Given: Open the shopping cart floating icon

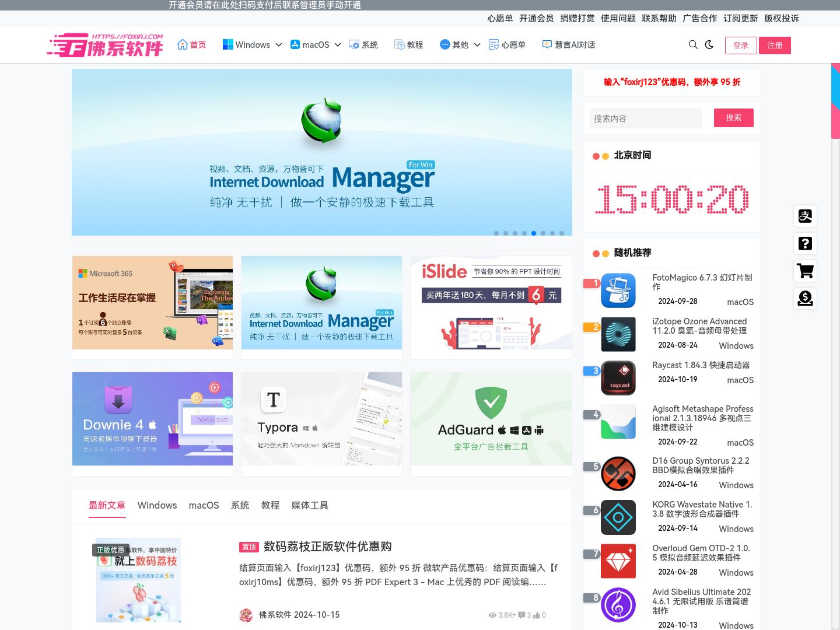Looking at the screenshot, I should point(805,271).
